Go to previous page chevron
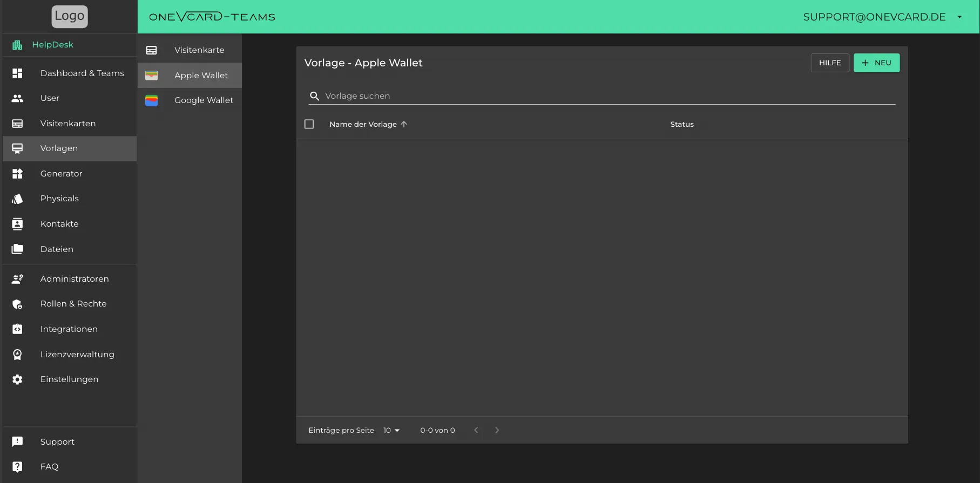Viewport: 980px width, 483px height. 476,430
